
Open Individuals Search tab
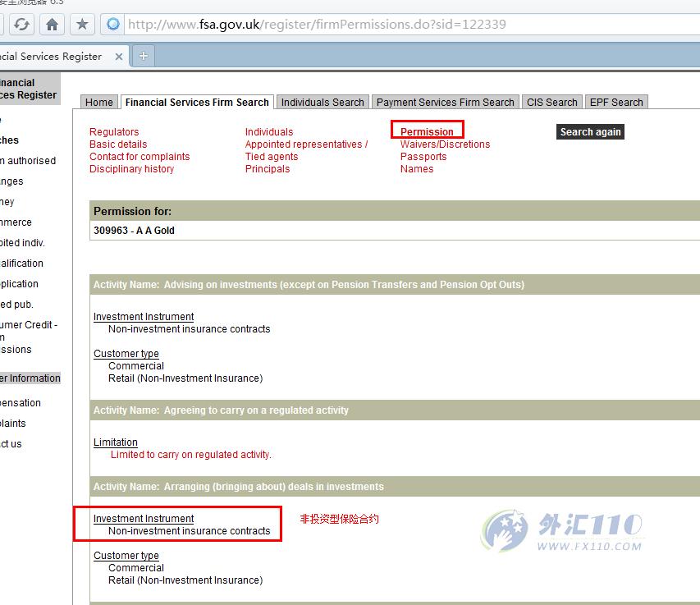[x=323, y=103]
